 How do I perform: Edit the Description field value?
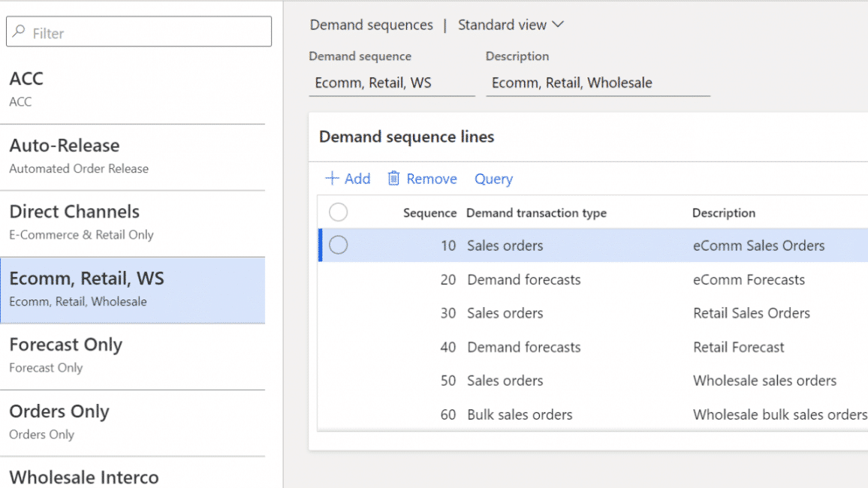[598, 83]
